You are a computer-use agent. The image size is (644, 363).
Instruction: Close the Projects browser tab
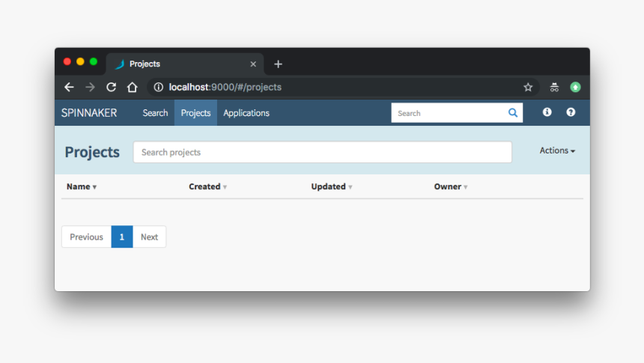253,64
